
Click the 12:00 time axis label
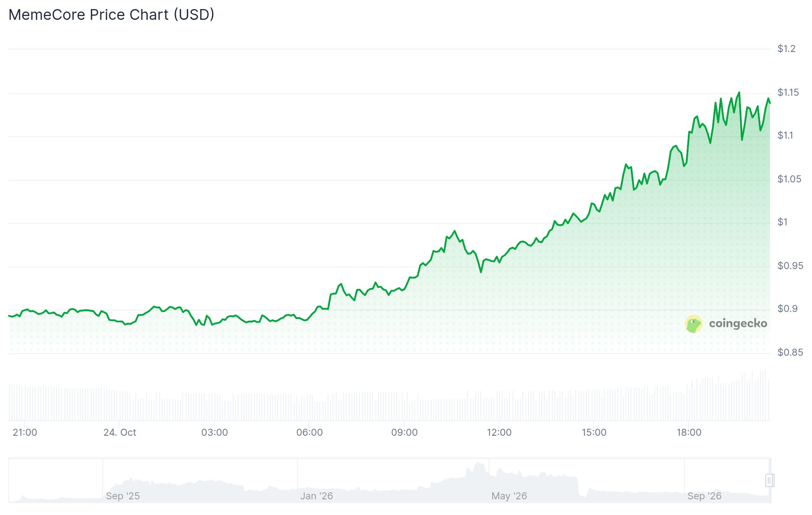pyautogui.click(x=499, y=432)
